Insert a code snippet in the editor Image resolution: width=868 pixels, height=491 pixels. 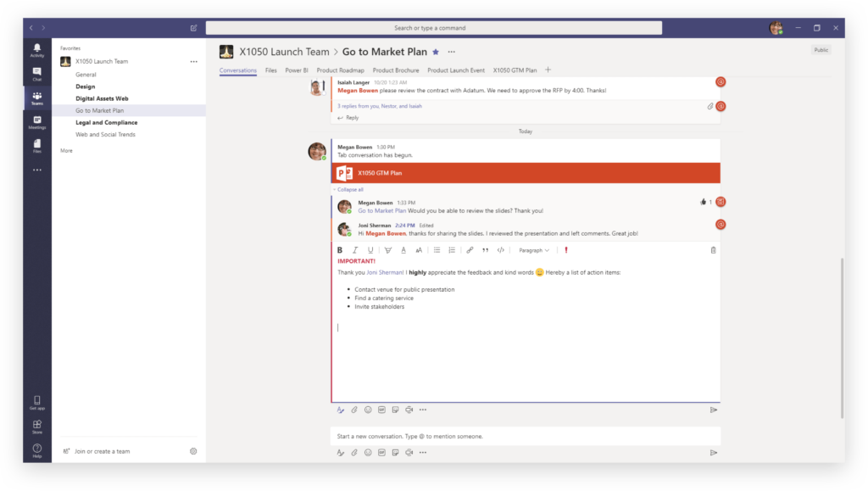[500, 250]
